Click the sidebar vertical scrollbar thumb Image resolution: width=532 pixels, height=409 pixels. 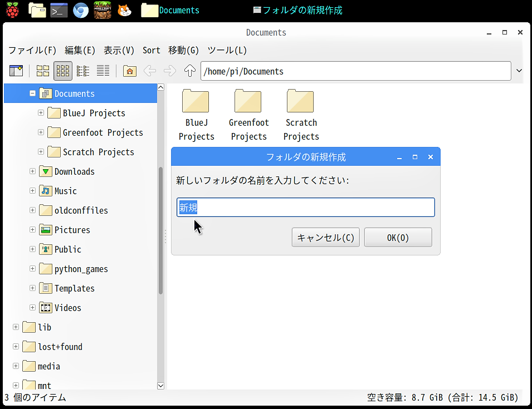tap(160, 230)
